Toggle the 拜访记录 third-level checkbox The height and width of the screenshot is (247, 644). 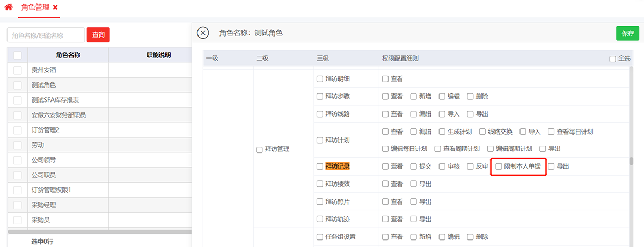point(320,166)
